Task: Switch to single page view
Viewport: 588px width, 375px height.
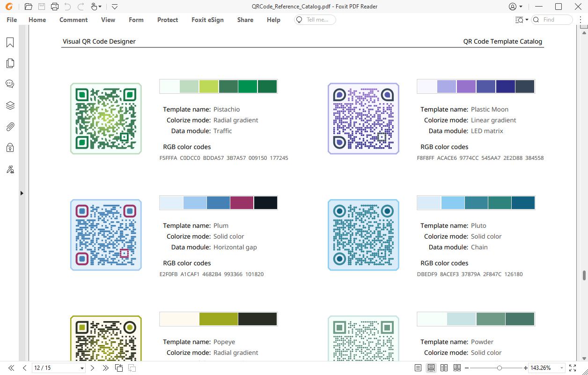Action: [x=418, y=368]
